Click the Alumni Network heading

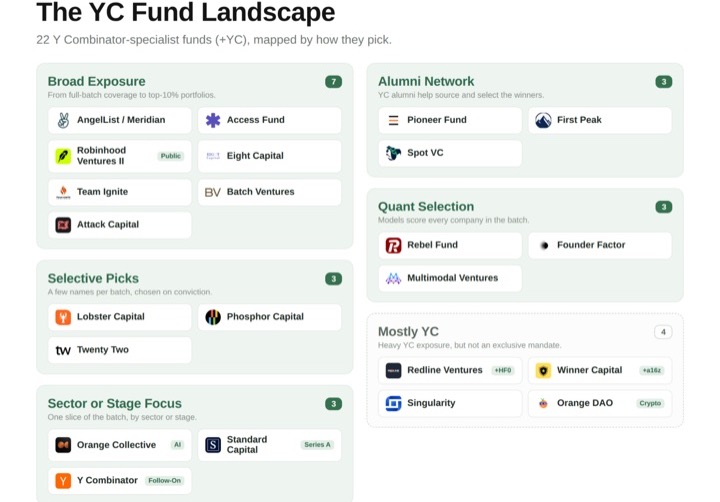(426, 81)
